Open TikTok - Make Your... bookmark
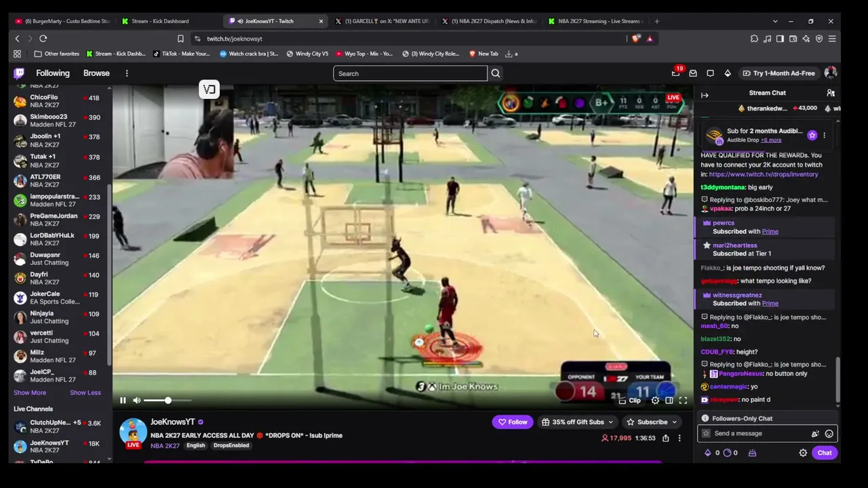The image size is (868, 488). pyautogui.click(x=182, y=54)
